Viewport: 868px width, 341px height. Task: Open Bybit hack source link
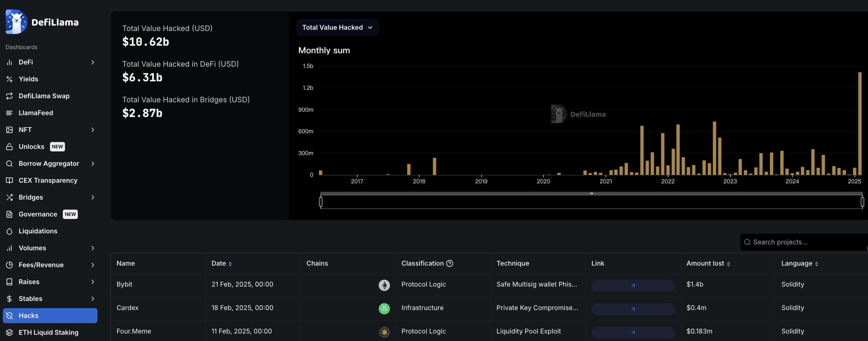(633, 285)
